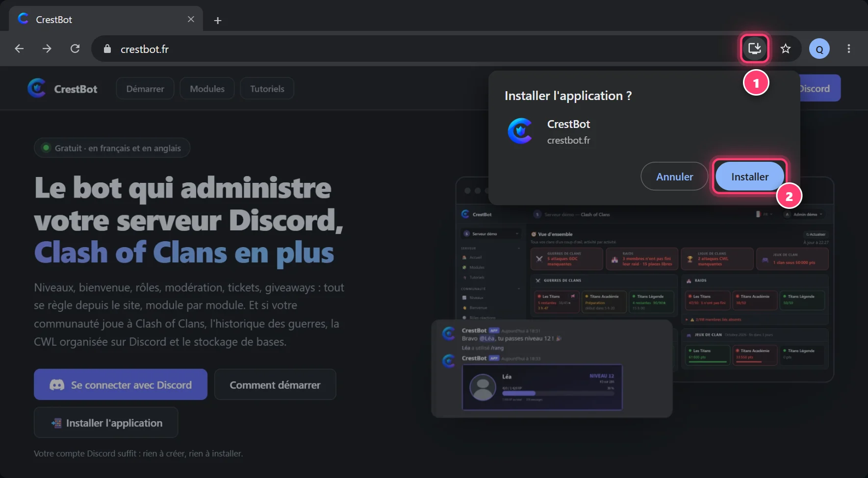View site security lock info
Image resolution: width=868 pixels, height=478 pixels.
[x=107, y=49]
